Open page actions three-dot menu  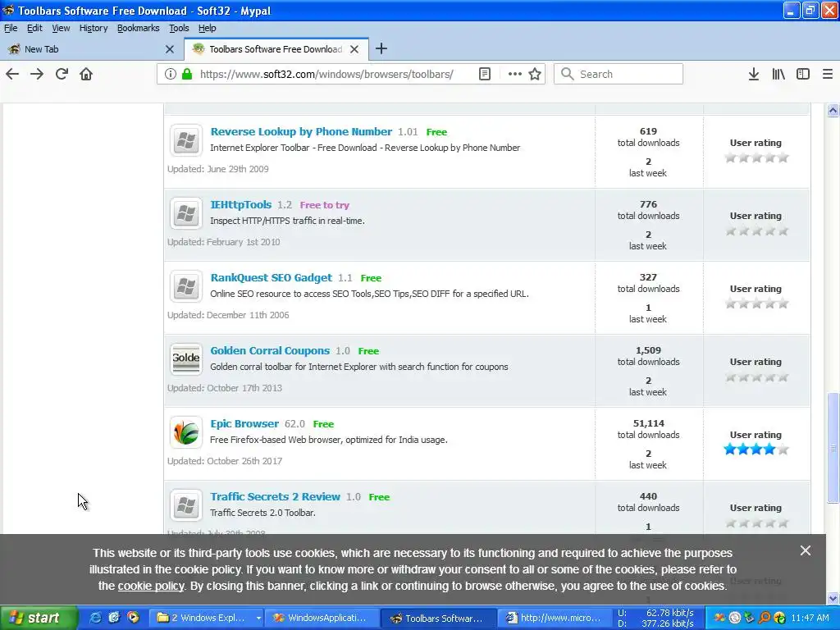(x=514, y=74)
